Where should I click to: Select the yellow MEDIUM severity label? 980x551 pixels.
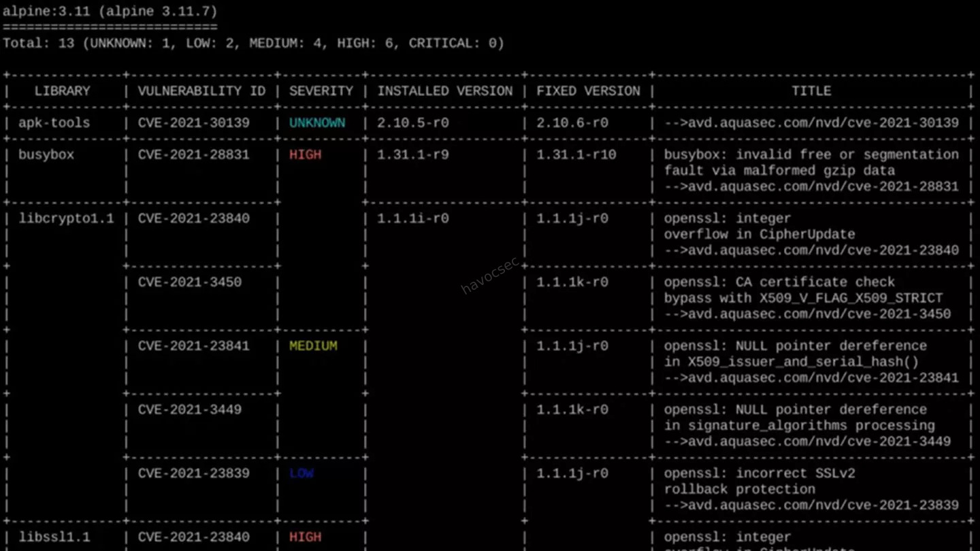(x=313, y=346)
